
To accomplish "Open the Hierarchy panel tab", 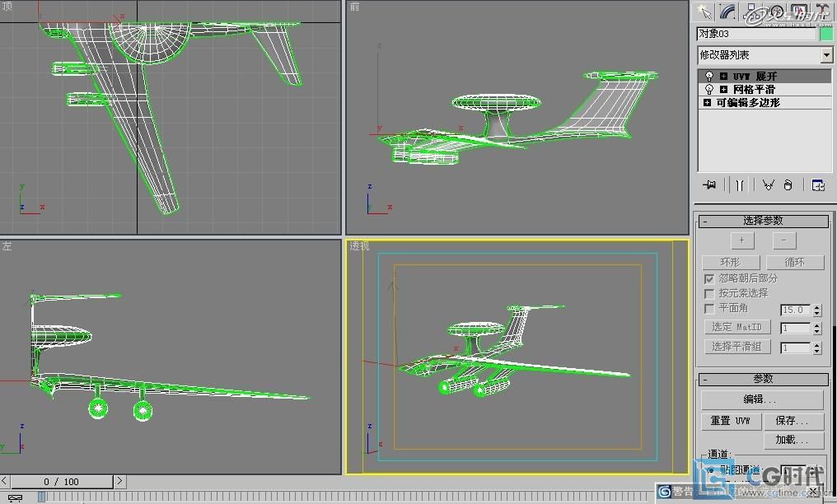I will pyautogui.click(x=750, y=12).
